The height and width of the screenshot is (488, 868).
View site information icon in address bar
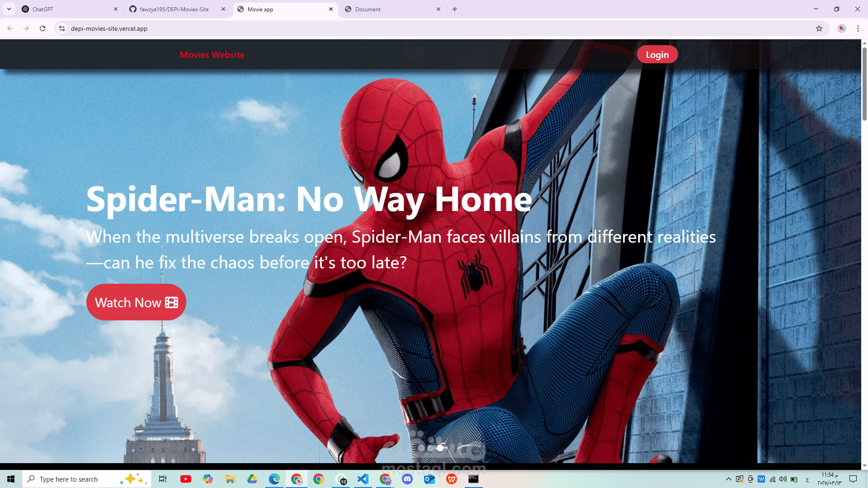pyautogui.click(x=62, y=28)
